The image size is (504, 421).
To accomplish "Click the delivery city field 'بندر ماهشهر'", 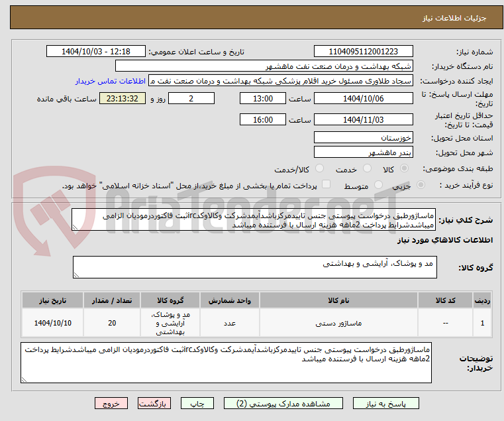I will coord(363,153).
